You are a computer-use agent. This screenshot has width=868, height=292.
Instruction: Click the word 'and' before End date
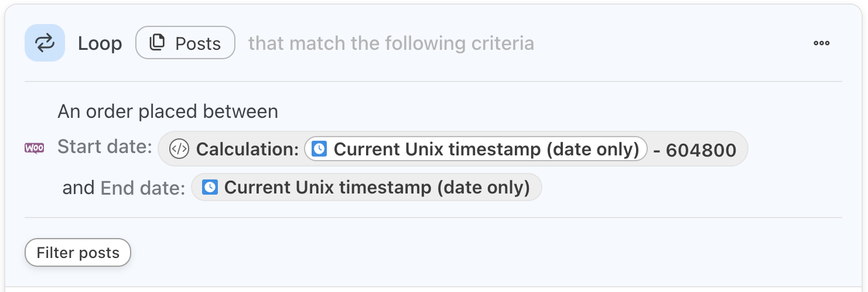click(x=78, y=188)
